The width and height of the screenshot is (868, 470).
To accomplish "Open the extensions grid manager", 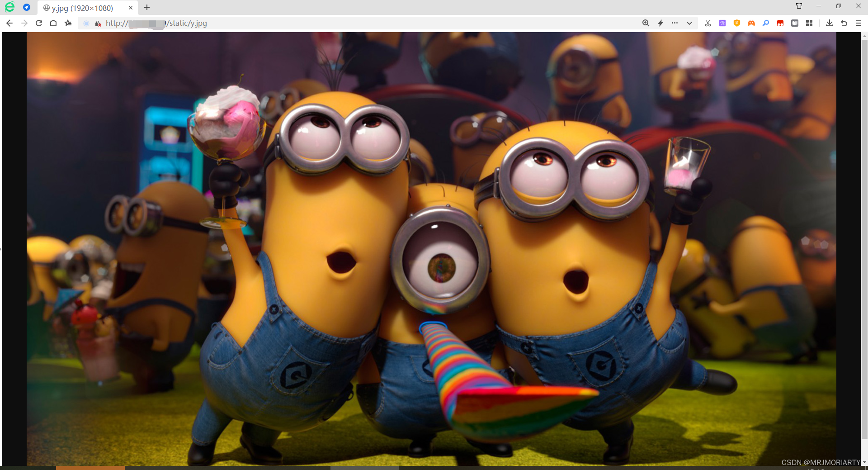I will [809, 23].
